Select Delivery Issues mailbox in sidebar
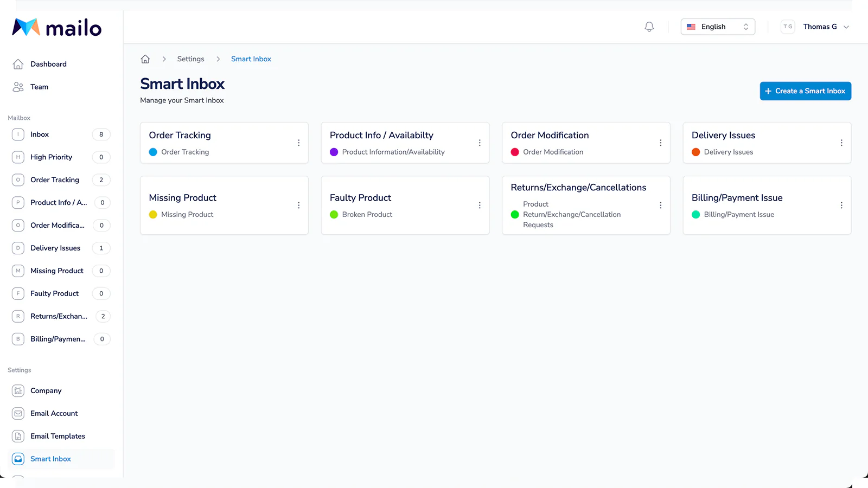This screenshot has width=868, height=488. [x=61, y=248]
